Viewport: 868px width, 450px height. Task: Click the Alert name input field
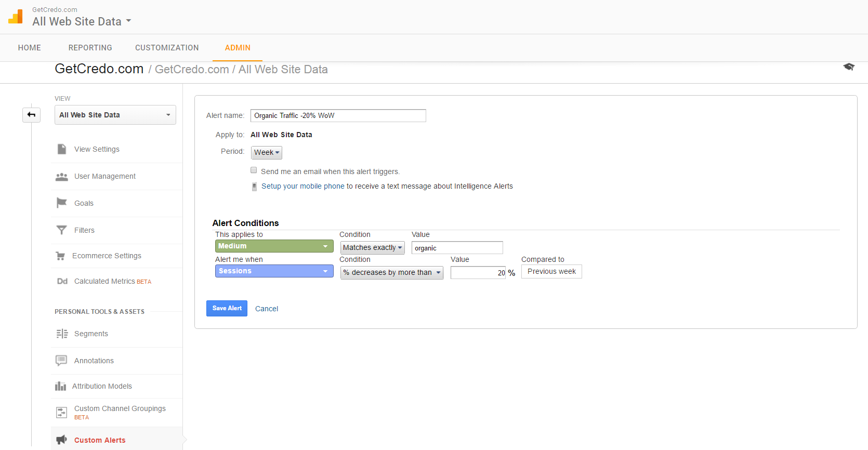(x=338, y=115)
